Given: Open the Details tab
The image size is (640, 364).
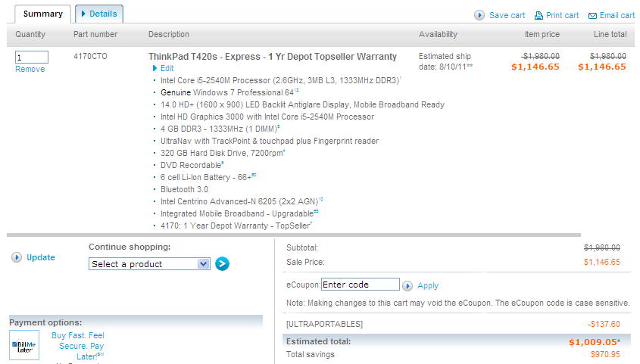Looking at the screenshot, I should point(99,14).
